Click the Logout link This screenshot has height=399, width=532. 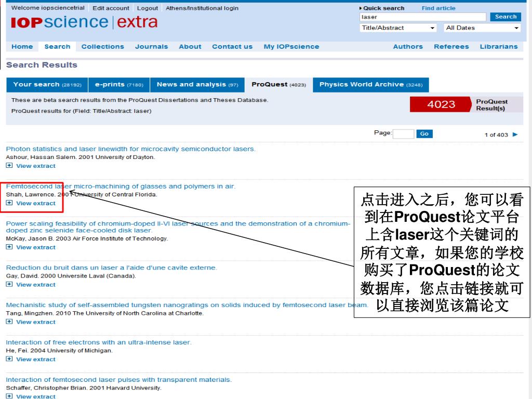[x=148, y=8]
